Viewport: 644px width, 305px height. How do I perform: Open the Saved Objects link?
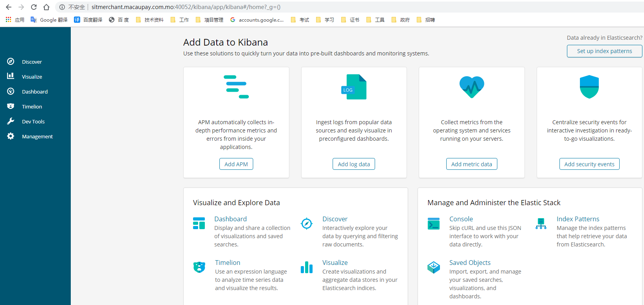click(x=470, y=263)
